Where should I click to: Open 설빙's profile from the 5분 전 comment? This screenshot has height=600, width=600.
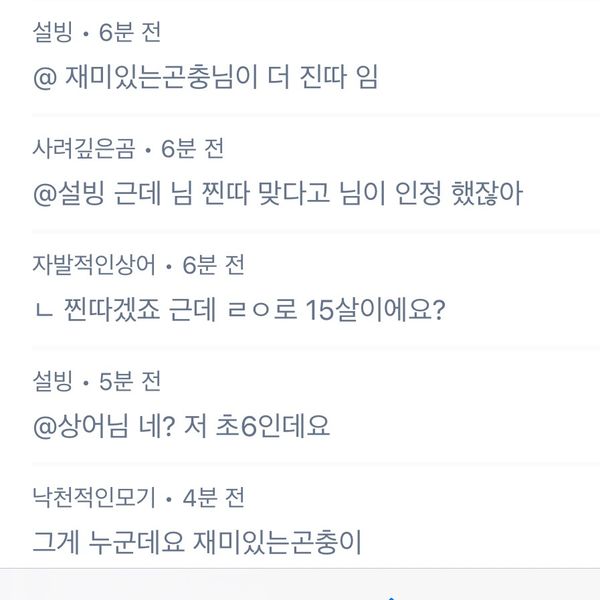pos(52,381)
